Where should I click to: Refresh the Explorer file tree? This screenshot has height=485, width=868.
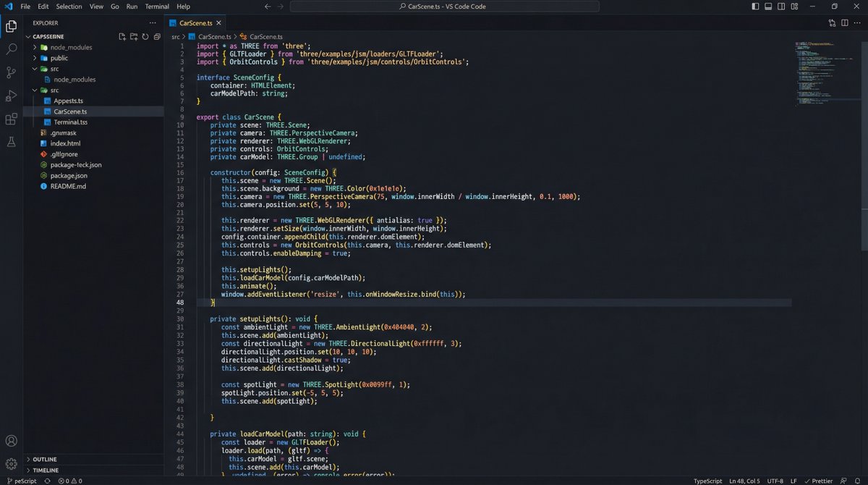click(x=145, y=36)
